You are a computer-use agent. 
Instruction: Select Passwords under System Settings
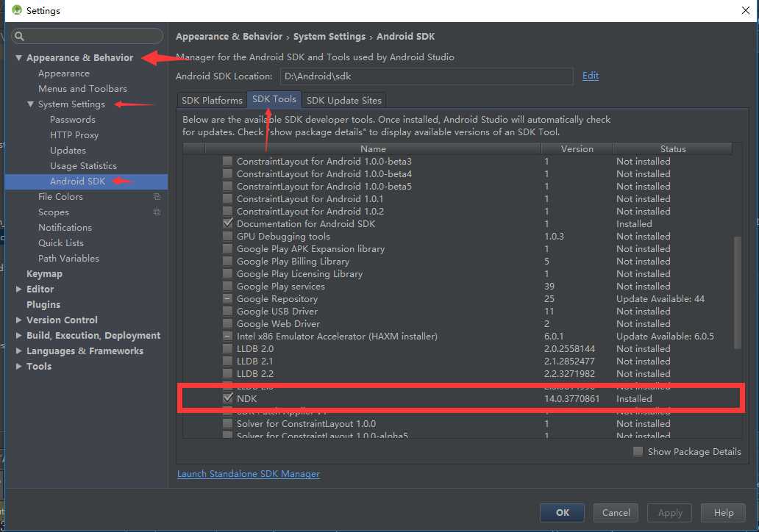73,120
